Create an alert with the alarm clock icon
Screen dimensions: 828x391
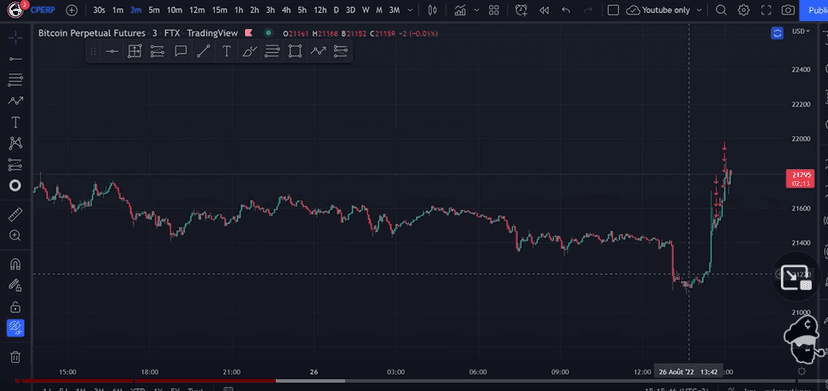[x=521, y=10]
